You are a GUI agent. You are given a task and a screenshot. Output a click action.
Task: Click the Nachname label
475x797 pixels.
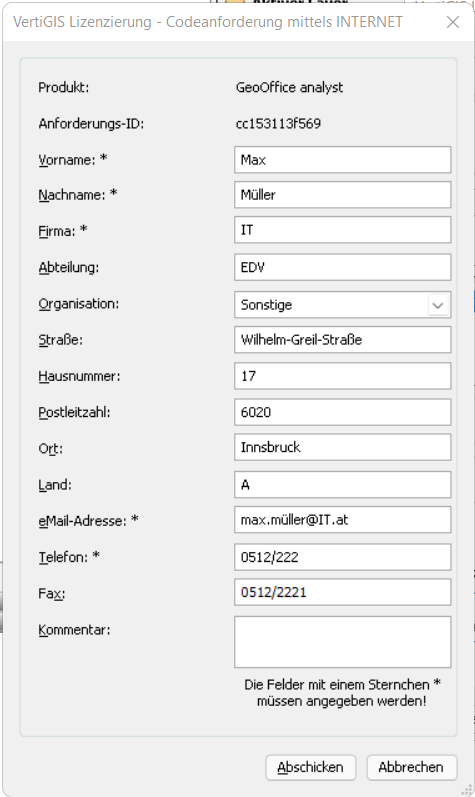78,195
